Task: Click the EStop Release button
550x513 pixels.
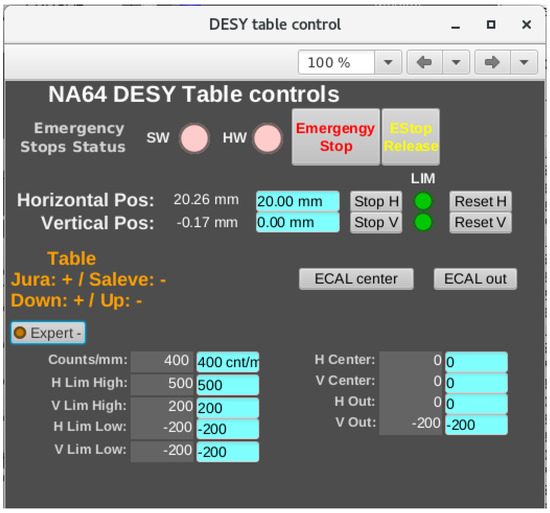Action: tap(411, 137)
